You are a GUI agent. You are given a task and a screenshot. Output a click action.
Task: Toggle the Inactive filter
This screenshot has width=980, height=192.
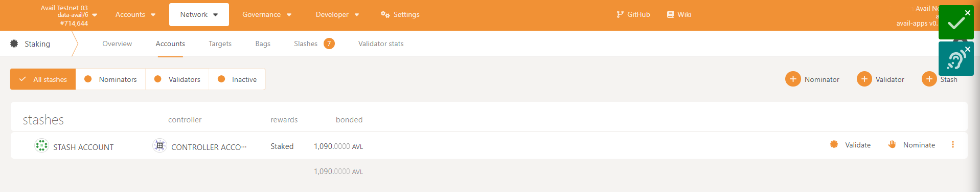pyautogui.click(x=237, y=79)
